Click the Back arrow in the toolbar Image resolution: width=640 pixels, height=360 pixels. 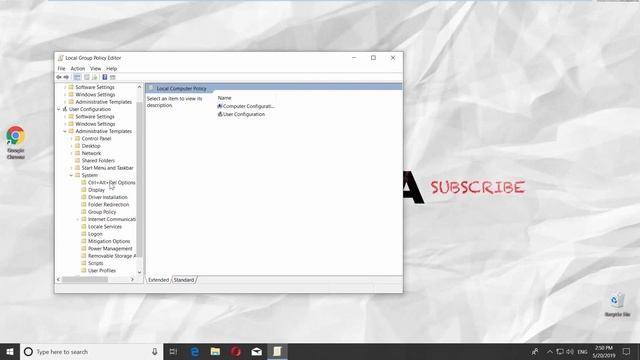pos(59,77)
